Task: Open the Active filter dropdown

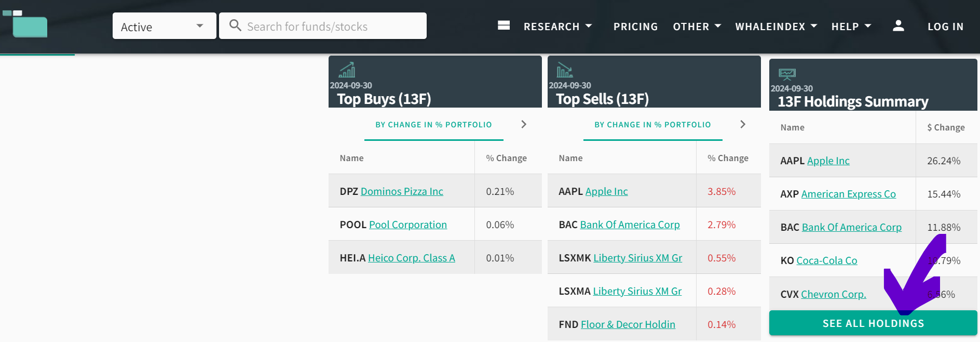Action: tap(164, 26)
